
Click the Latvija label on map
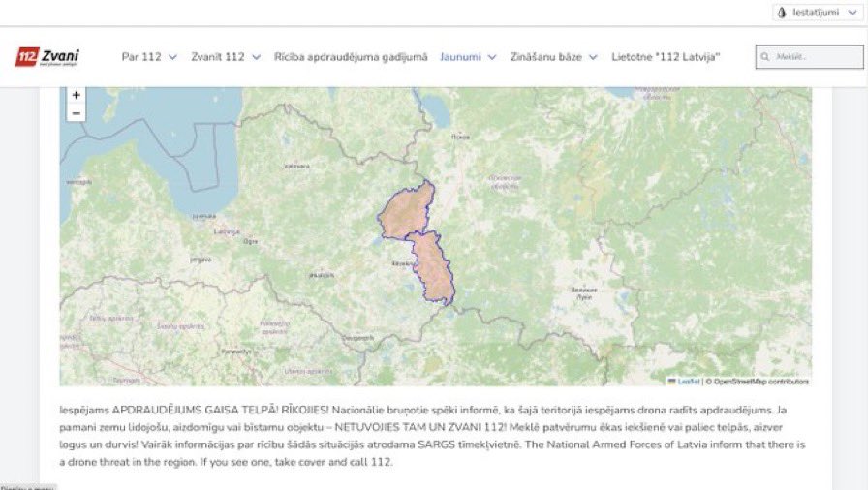pos(227,231)
